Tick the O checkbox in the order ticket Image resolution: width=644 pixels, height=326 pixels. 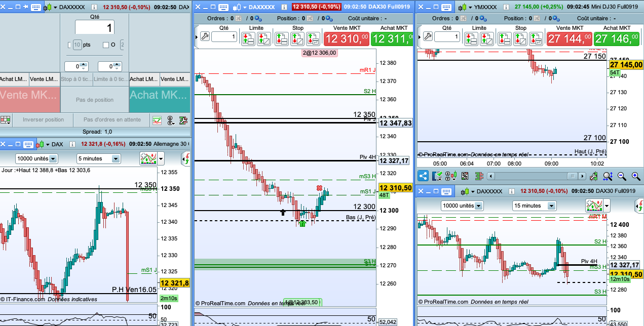click(x=106, y=45)
